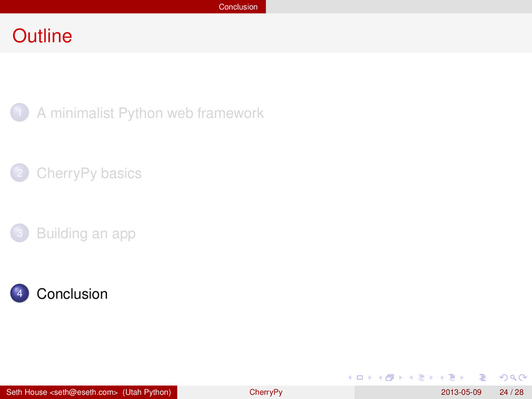Viewport: 532px width, 399px height.
Task: Click the numbered ball 1 bullet
Action: 20,112
